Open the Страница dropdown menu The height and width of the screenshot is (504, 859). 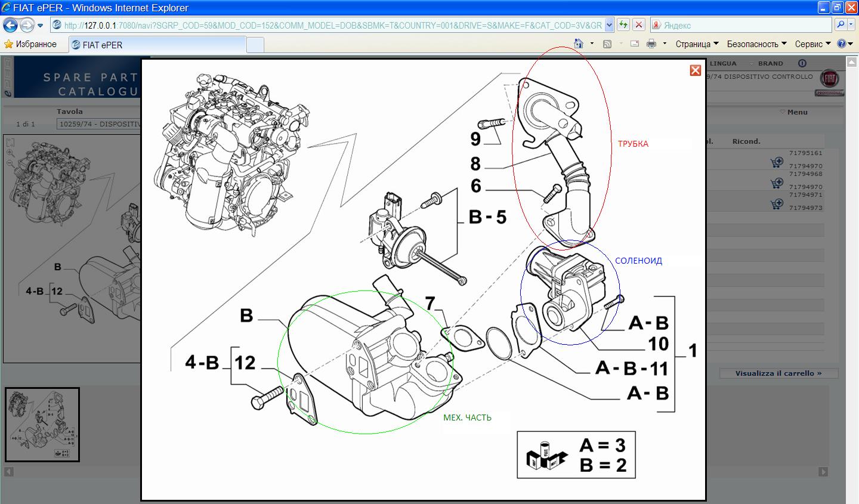pos(697,44)
